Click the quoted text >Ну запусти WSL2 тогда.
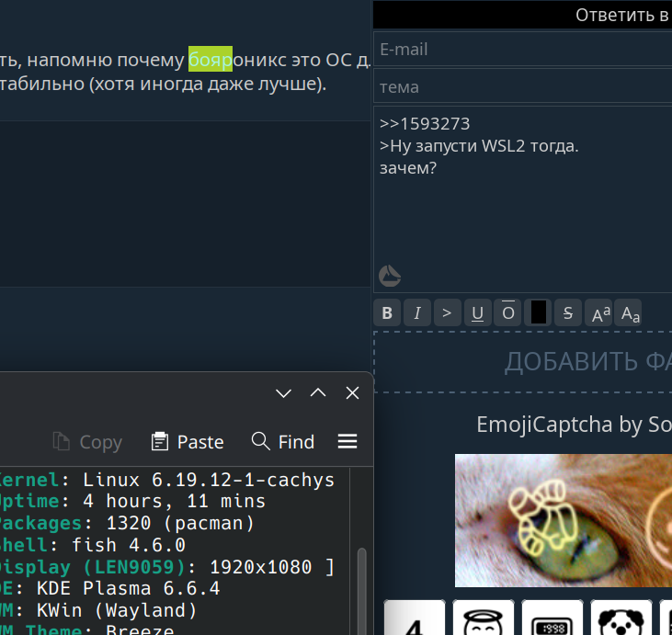Image resolution: width=672 pixels, height=635 pixels. (479, 146)
